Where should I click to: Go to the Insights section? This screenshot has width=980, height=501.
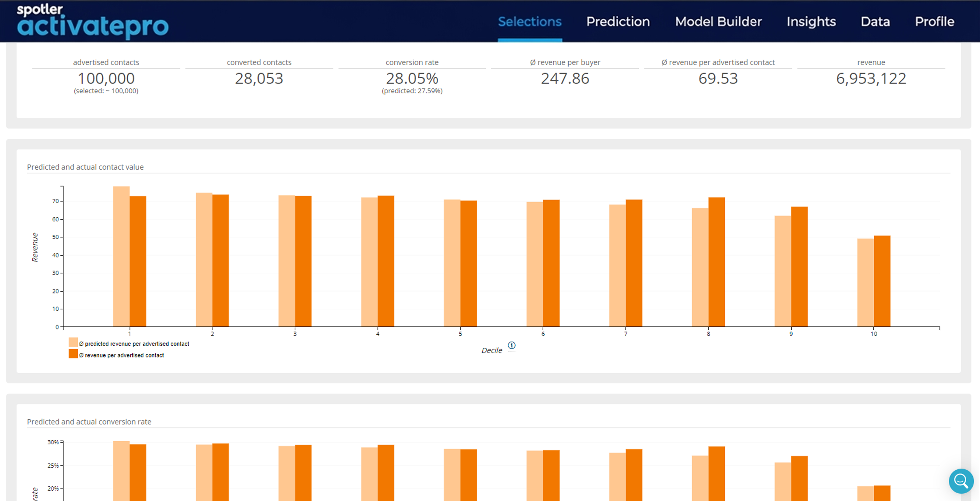(x=811, y=22)
